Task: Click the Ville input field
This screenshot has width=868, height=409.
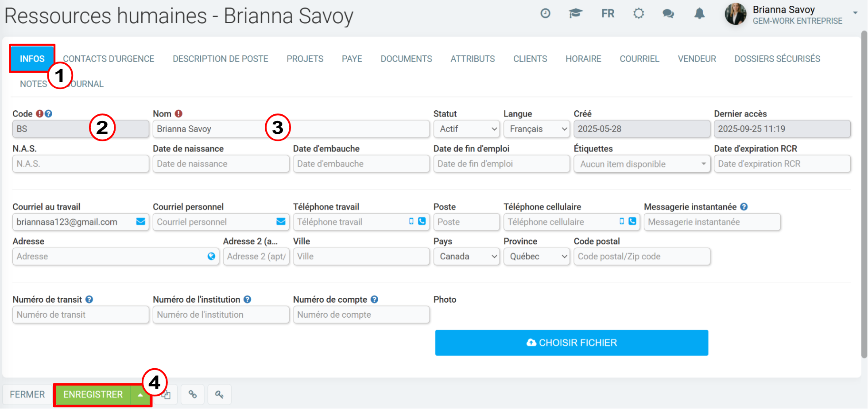Action: coord(361,257)
